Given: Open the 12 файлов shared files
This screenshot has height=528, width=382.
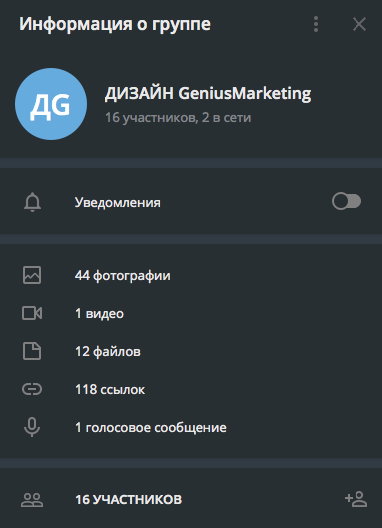Looking at the screenshot, I should pyautogui.click(x=191, y=352).
